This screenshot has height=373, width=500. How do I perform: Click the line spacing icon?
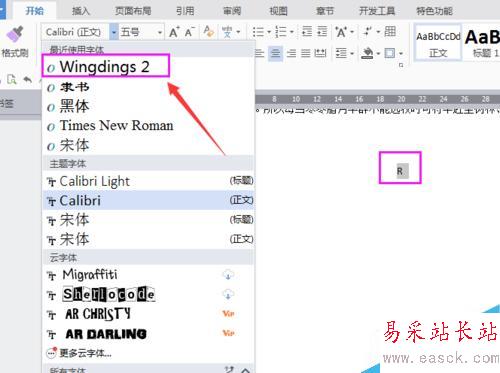click(341, 53)
